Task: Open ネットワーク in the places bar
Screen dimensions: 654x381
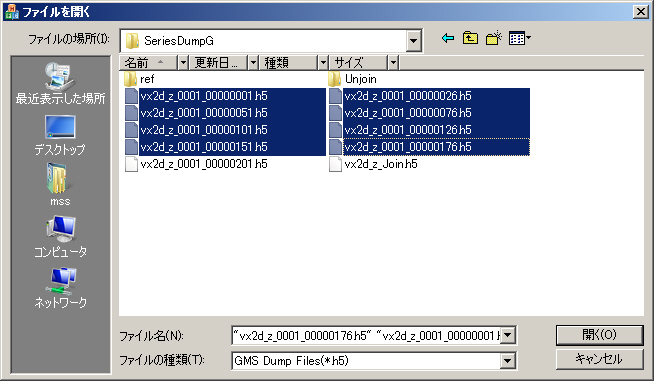Action: pos(60,288)
